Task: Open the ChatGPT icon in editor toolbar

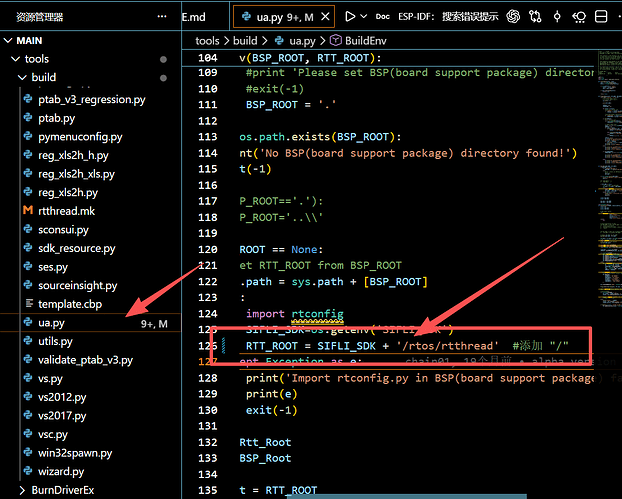Action: click(513, 17)
